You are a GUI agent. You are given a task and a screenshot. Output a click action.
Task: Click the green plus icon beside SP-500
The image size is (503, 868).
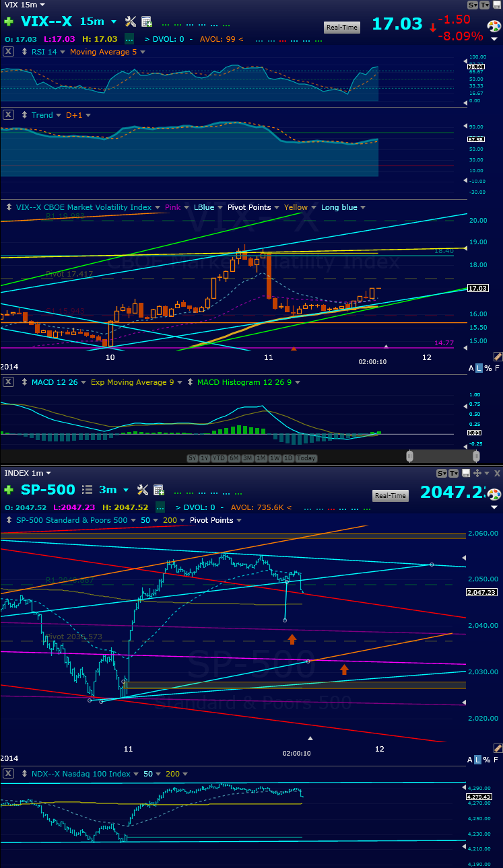pos(8,489)
